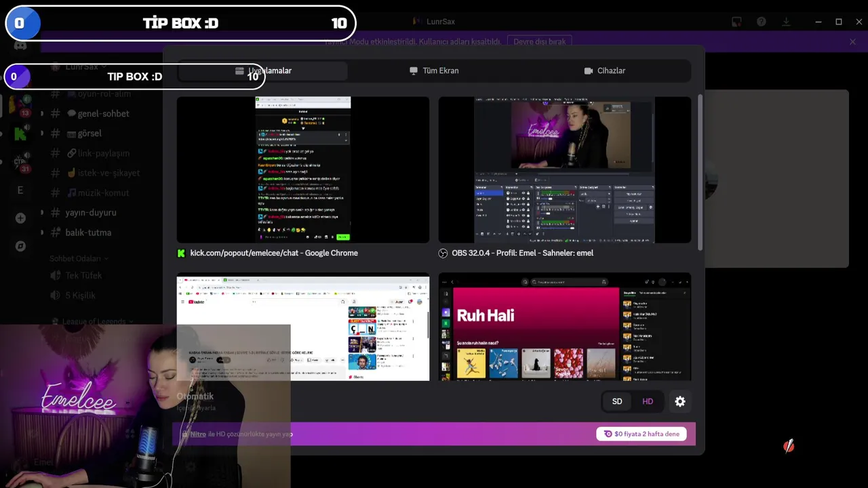The image size is (868, 488).
Task: Open Discover servers compass icon
Action: click(20, 246)
